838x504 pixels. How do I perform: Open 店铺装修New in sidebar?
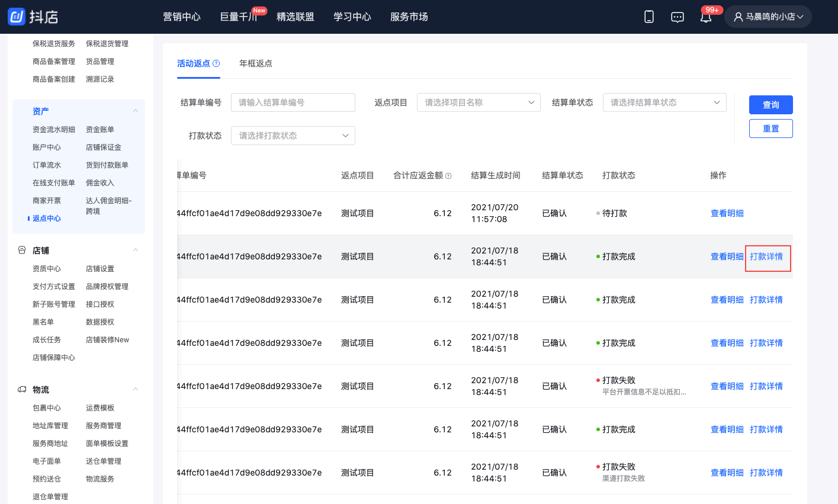tap(107, 340)
